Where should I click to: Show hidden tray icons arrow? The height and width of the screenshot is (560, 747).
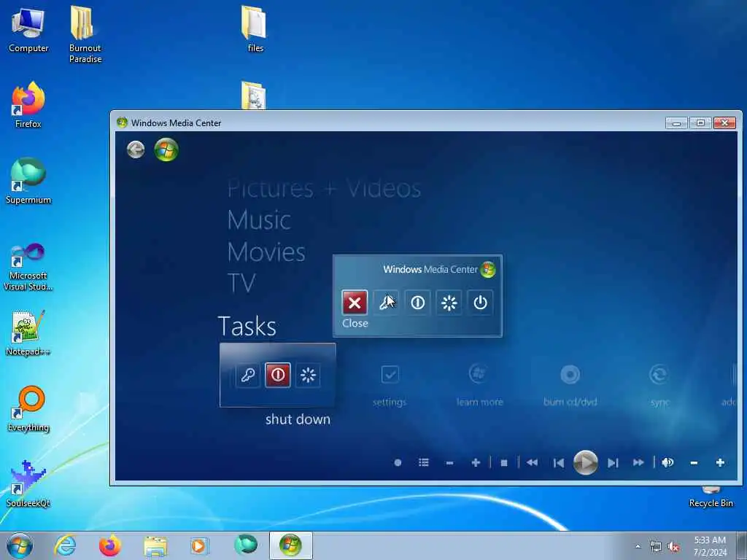pyautogui.click(x=638, y=547)
